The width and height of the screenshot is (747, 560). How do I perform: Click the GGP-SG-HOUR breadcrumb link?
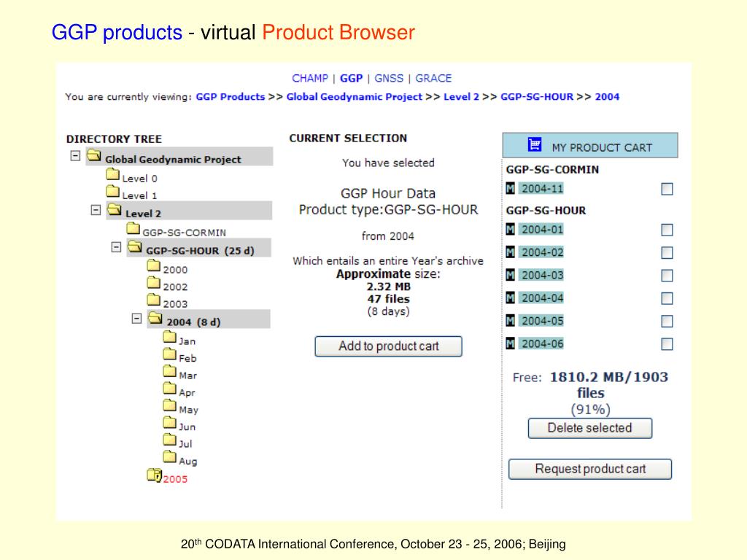tap(537, 97)
